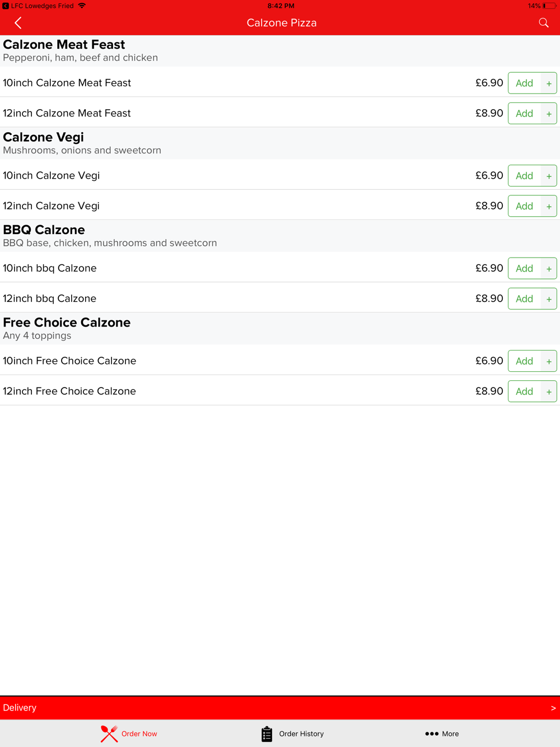Viewport: 560px width, 747px height.
Task: Tap plus icon for 10inch bbq Calzone
Action: coord(549,269)
